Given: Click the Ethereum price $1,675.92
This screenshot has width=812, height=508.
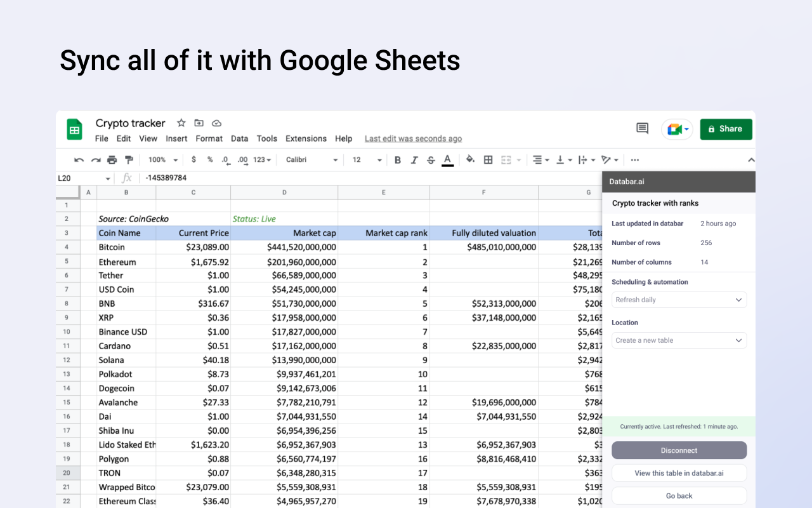Looking at the screenshot, I should (x=193, y=262).
